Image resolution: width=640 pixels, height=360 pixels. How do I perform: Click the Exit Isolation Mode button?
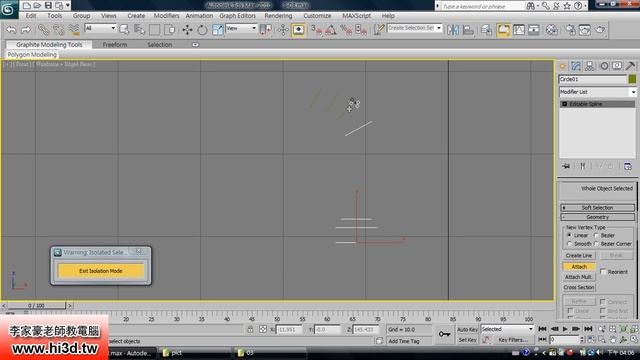tap(101, 271)
